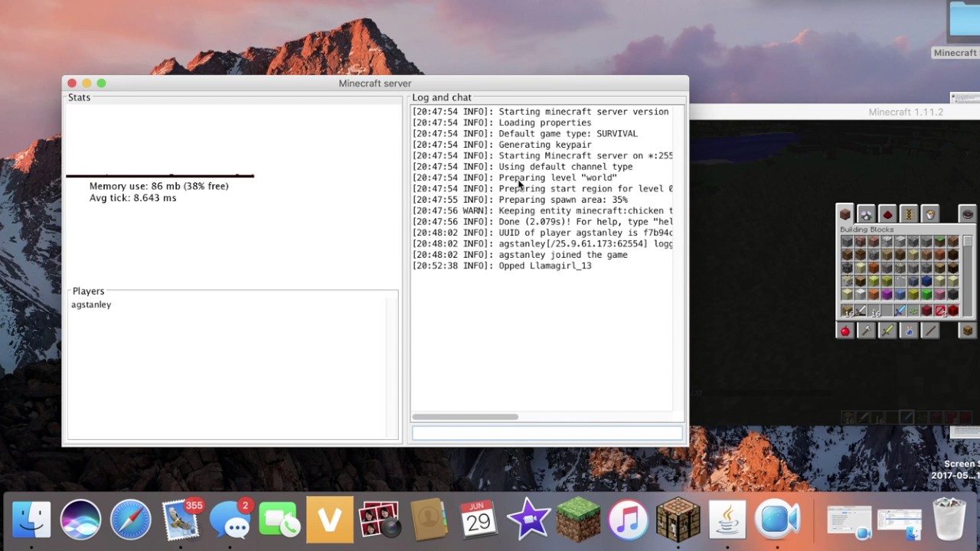This screenshot has height=551, width=980.
Task: Open the Survival Inventory chest tab
Action: coord(967,331)
